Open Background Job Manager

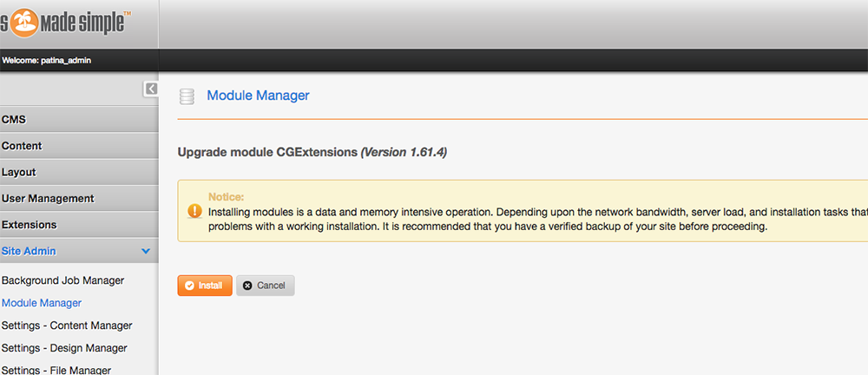[x=62, y=280]
